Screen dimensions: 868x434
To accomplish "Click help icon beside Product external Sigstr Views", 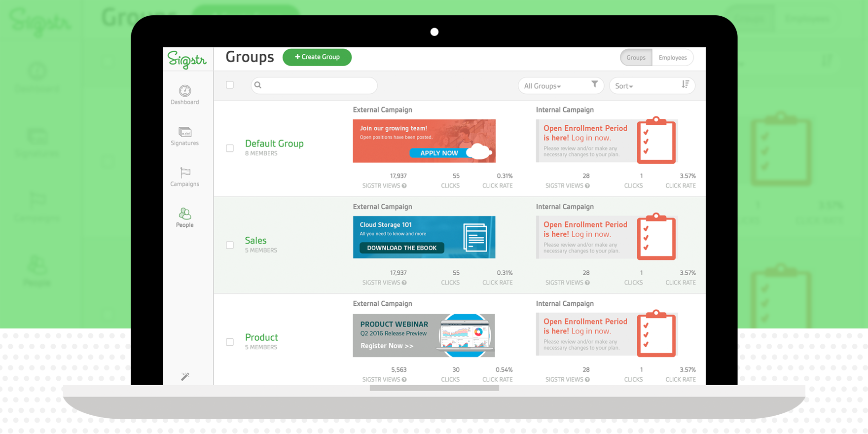I will 404,380.
